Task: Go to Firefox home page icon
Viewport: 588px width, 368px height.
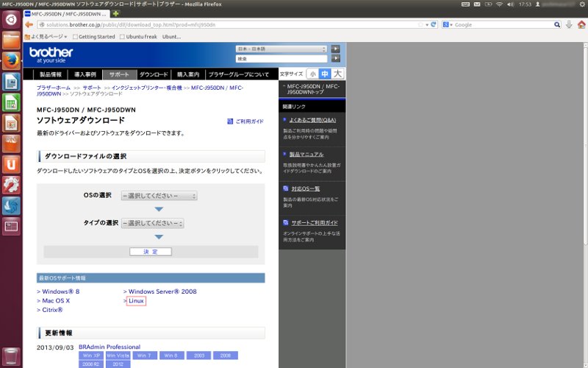Action: pyautogui.click(x=581, y=24)
